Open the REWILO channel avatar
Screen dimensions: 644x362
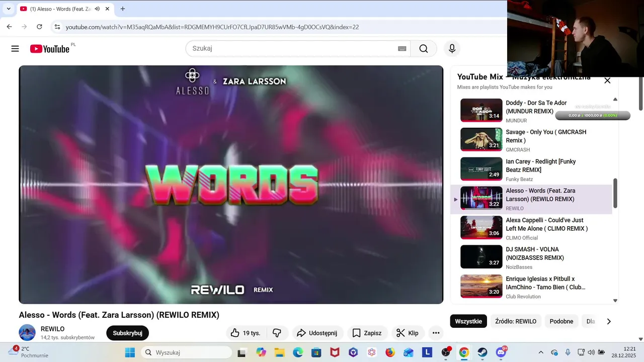point(27,333)
